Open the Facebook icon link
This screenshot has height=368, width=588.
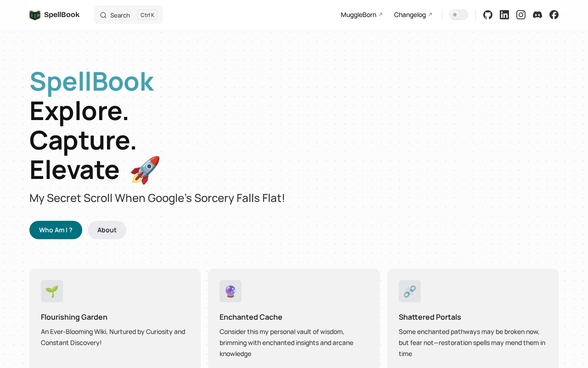click(554, 15)
